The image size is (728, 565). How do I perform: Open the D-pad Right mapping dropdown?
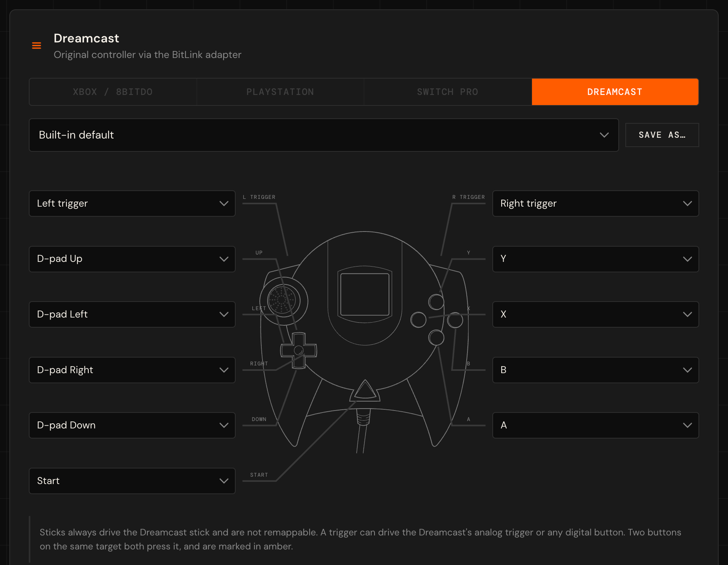(132, 370)
